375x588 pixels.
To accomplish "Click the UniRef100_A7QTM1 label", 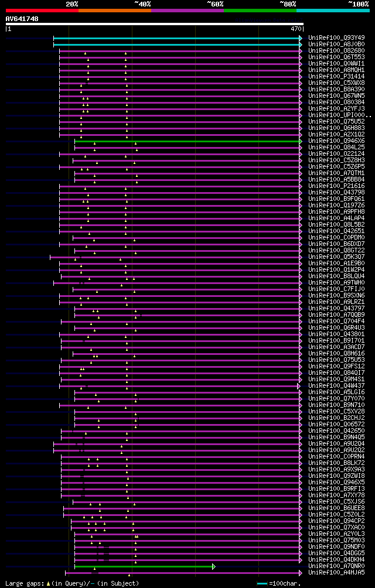I will 336,173.
